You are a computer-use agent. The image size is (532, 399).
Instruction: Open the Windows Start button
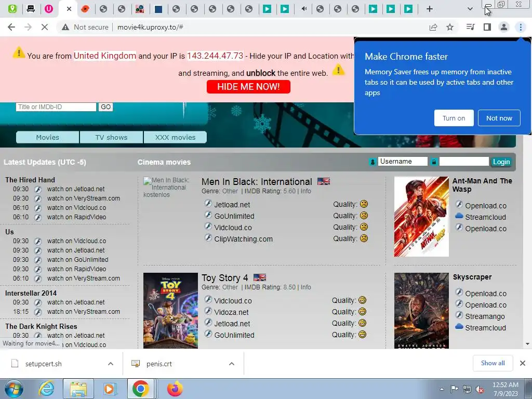click(x=14, y=389)
